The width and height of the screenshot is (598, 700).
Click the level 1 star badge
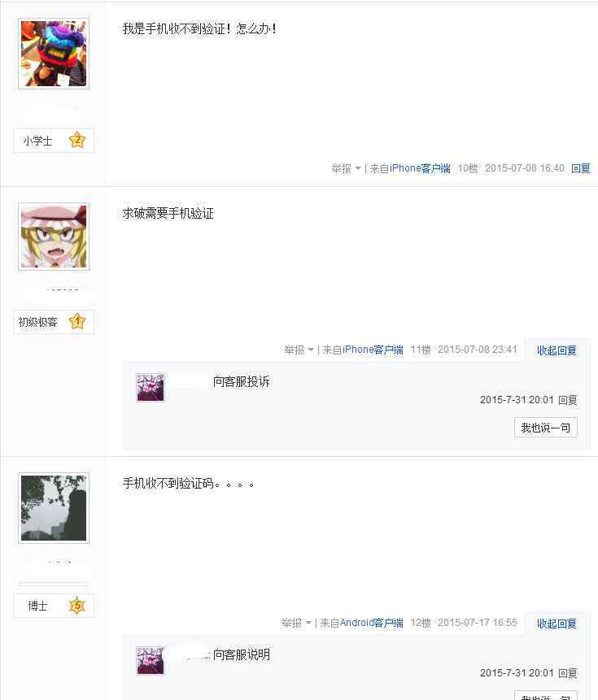(x=77, y=321)
